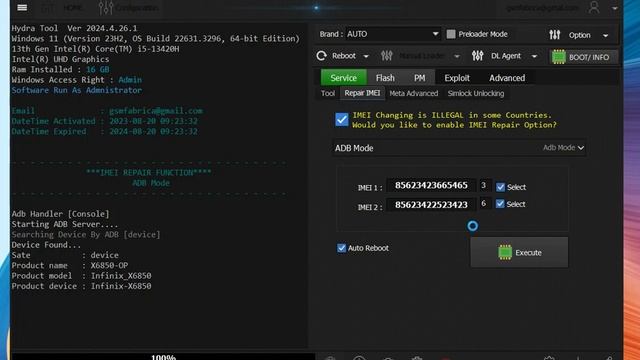Click the 'Product model : Infinix_X6850' log line

81,276
